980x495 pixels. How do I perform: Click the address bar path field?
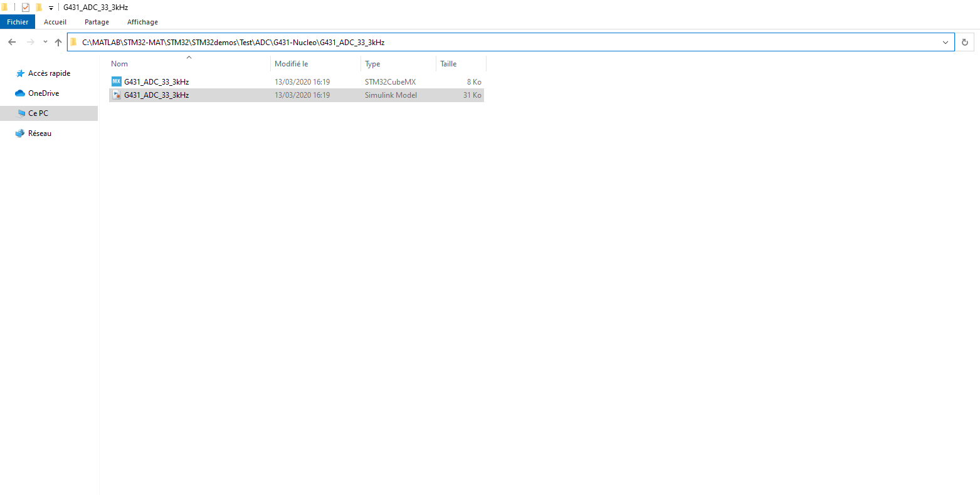pos(511,42)
